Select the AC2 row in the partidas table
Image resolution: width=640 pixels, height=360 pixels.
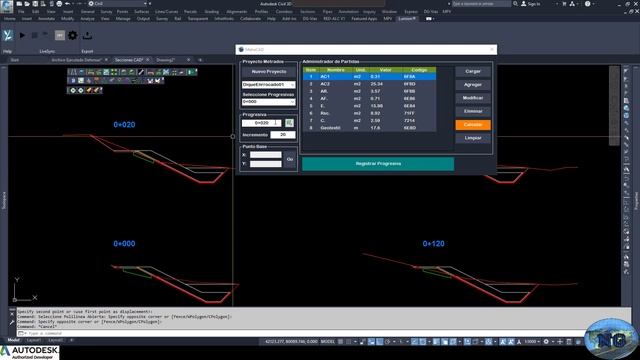pos(369,84)
